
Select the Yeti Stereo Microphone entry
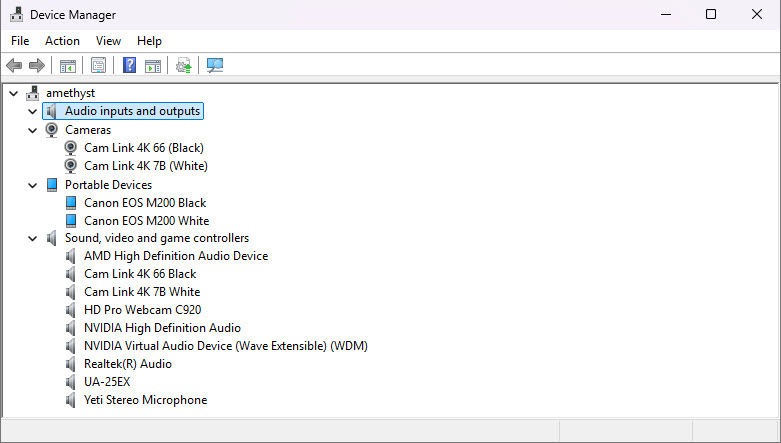click(x=145, y=400)
